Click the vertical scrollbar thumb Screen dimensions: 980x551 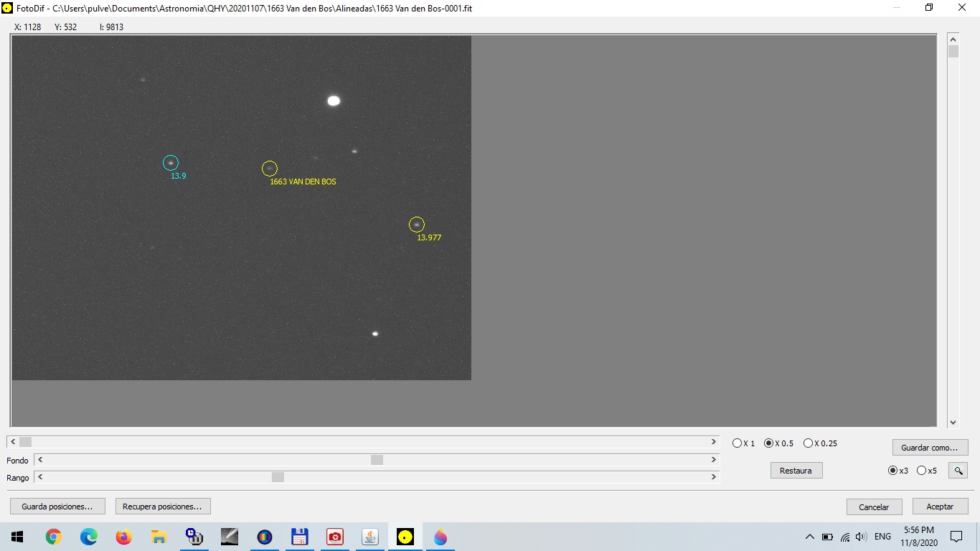pos(953,52)
